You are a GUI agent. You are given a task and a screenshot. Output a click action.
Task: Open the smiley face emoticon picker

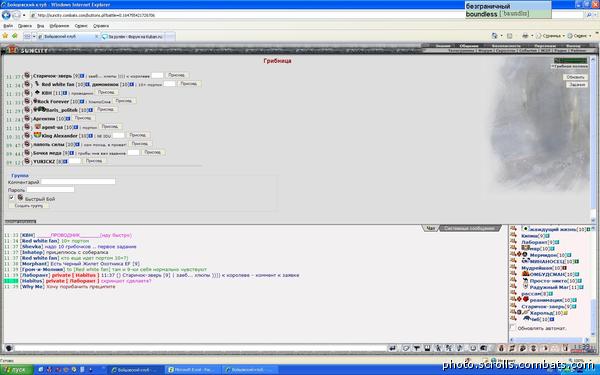473,348
